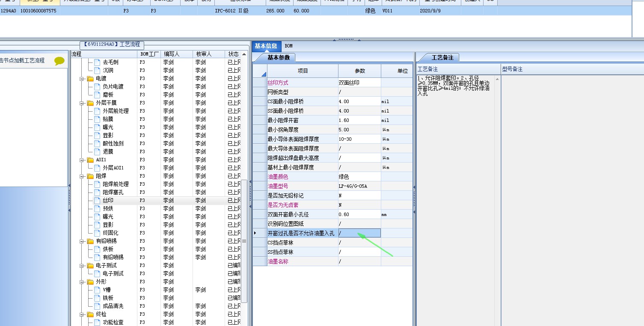Collapse the 外层干膜 folder node

point(82,103)
